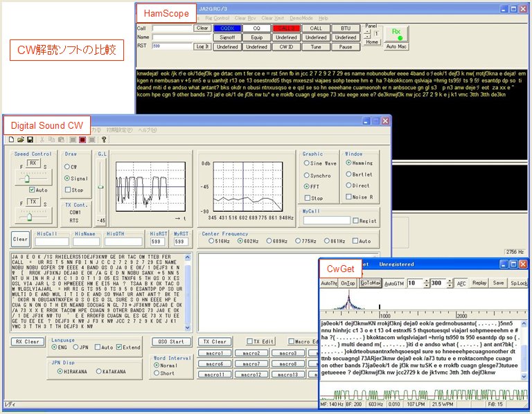
Task: Open Clear Rcv menu in HamScope
Action: tap(245, 18)
